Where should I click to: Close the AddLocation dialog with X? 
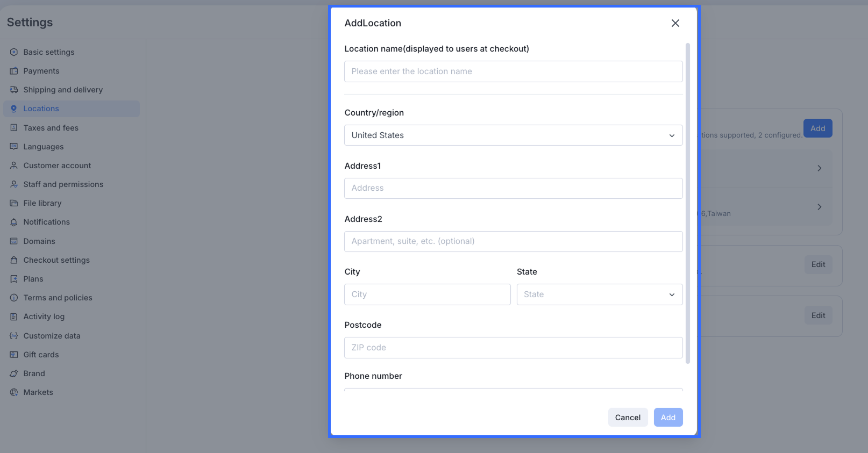pos(675,23)
